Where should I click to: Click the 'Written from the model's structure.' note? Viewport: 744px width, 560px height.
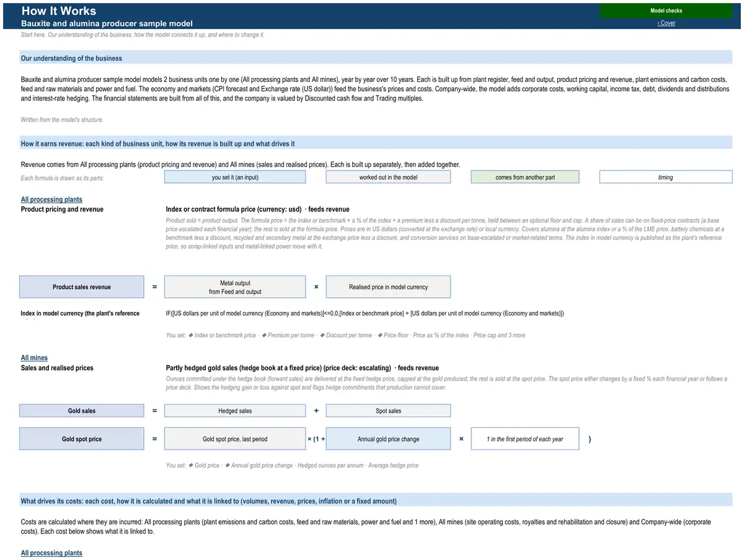point(62,120)
